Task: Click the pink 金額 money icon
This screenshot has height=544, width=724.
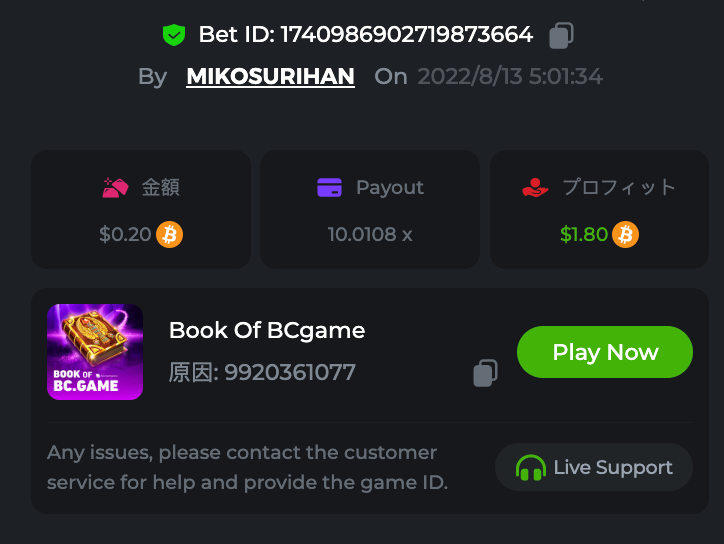Action: [116, 187]
